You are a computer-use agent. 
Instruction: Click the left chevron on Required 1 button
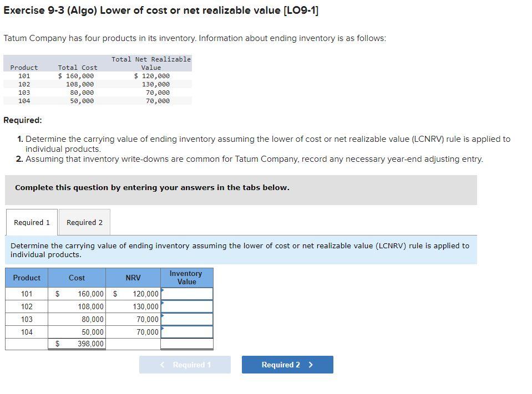coord(161,365)
